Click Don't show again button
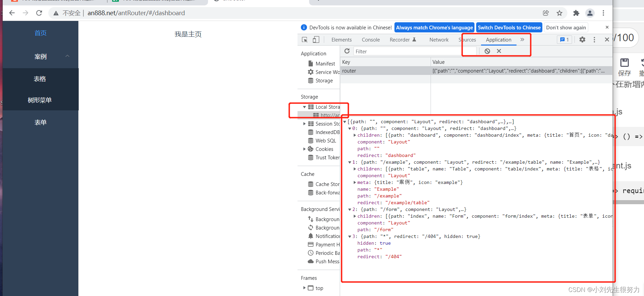 tap(566, 28)
